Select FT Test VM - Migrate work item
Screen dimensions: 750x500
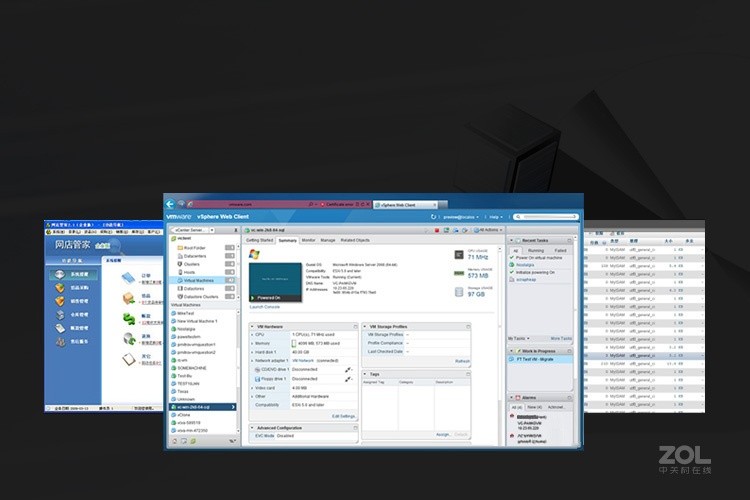point(540,359)
